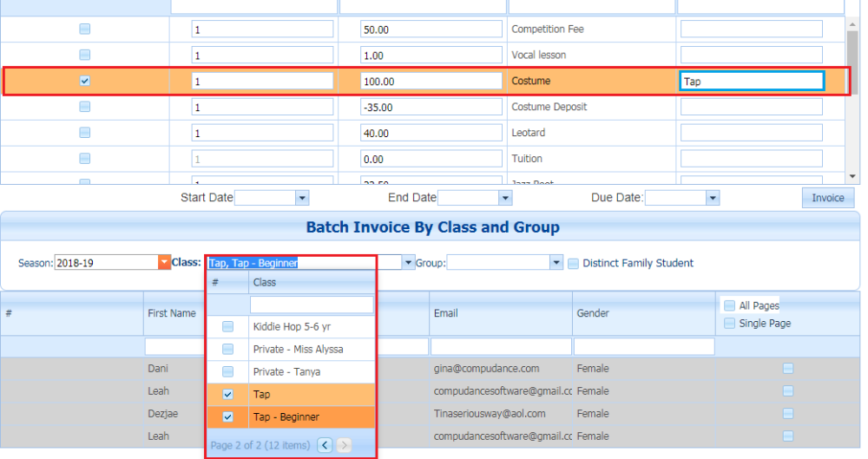Check the Leotard row checkbox

tap(85, 133)
